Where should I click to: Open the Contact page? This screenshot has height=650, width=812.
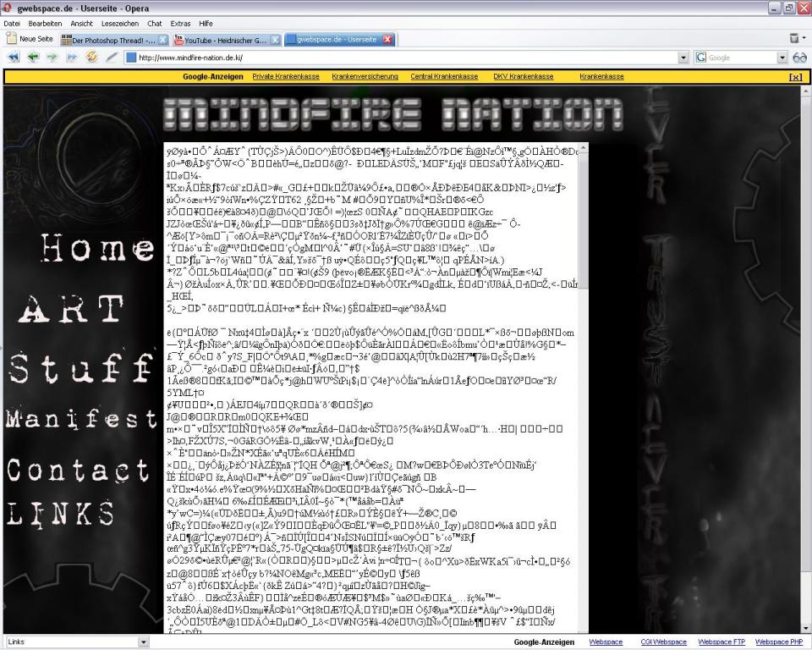click(x=78, y=470)
